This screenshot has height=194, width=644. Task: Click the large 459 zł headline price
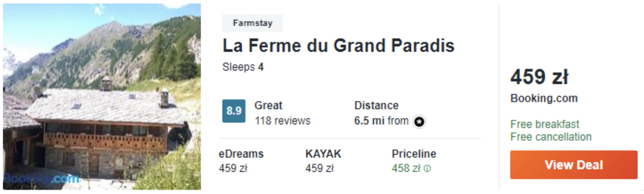539,77
